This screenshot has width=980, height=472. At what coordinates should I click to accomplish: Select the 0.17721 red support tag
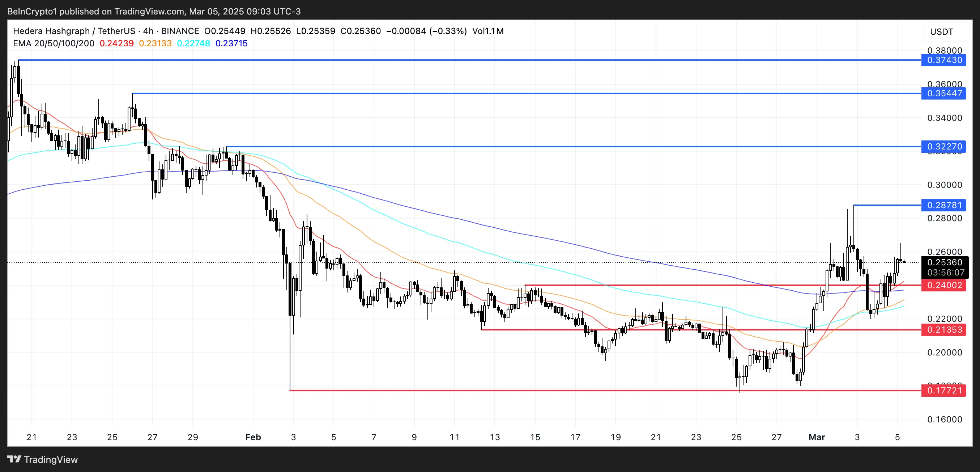(x=943, y=390)
